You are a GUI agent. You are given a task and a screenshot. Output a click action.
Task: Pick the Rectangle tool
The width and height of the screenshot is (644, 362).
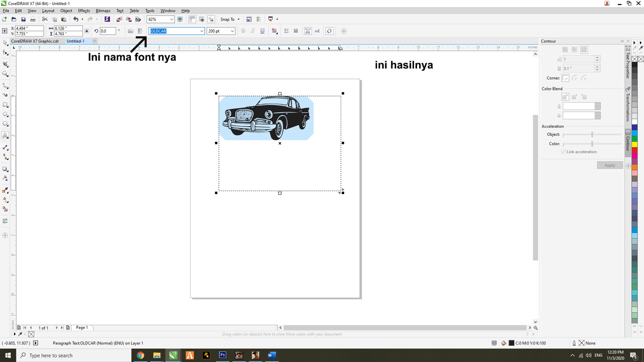(x=6, y=105)
